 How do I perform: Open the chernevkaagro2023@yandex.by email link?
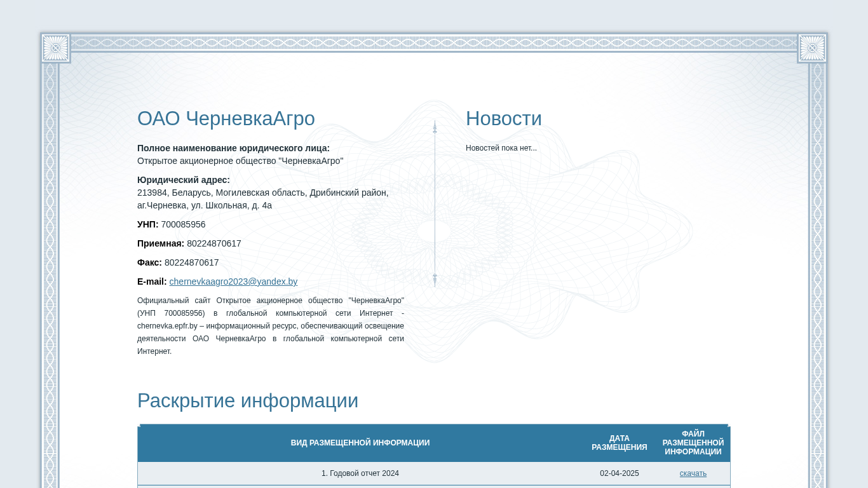(x=233, y=281)
